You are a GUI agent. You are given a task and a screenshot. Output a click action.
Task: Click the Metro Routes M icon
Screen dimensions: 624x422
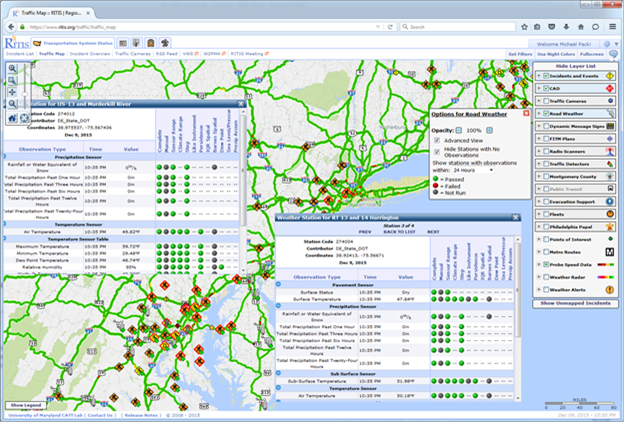point(610,252)
